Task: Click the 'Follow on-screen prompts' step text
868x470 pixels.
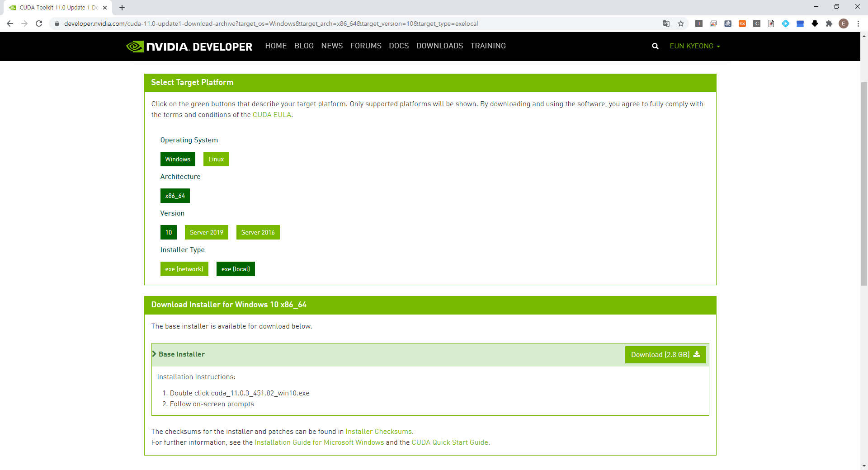Action: [212, 404]
